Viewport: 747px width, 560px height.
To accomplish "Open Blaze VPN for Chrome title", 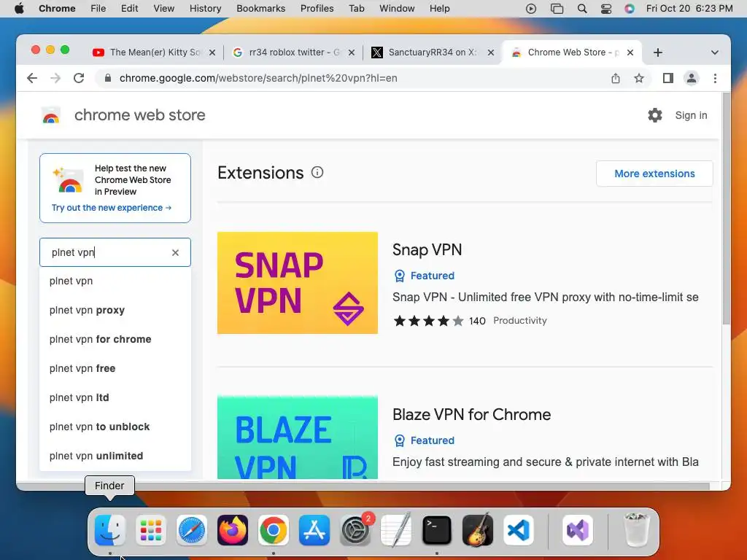I will tap(472, 414).
